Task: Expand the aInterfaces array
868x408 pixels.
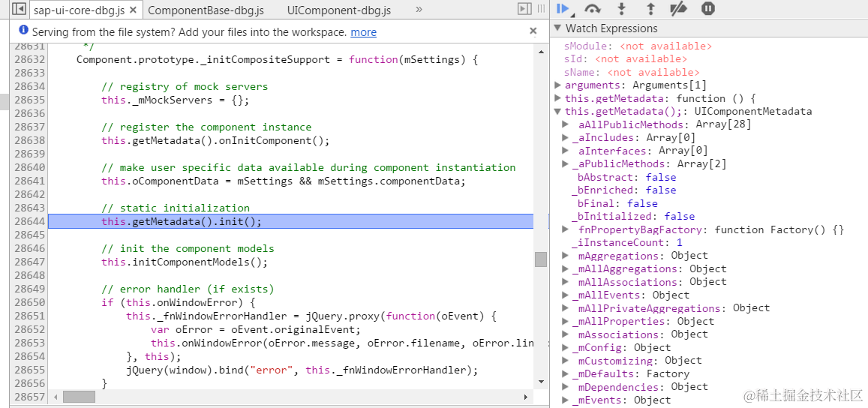Action: click(565, 151)
